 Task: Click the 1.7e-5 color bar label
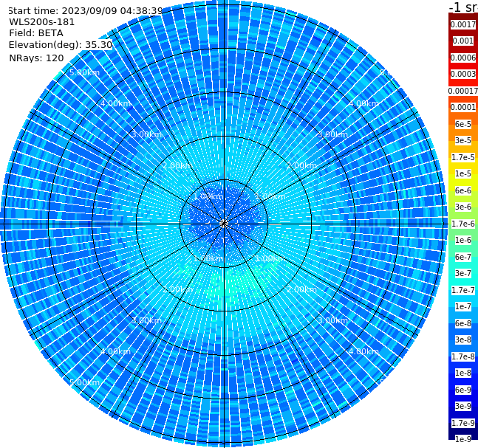click(463, 157)
